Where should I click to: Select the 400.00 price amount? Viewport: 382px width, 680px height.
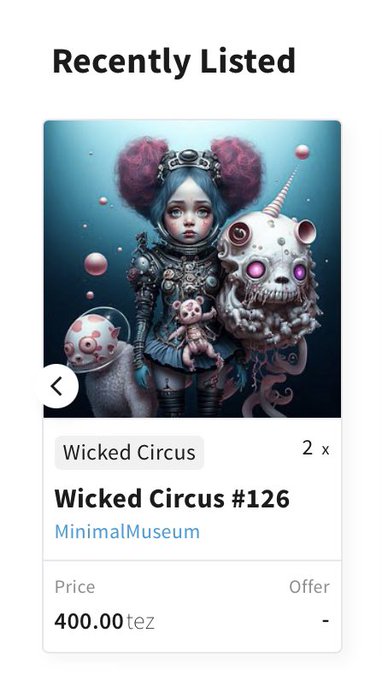[x=89, y=621]
